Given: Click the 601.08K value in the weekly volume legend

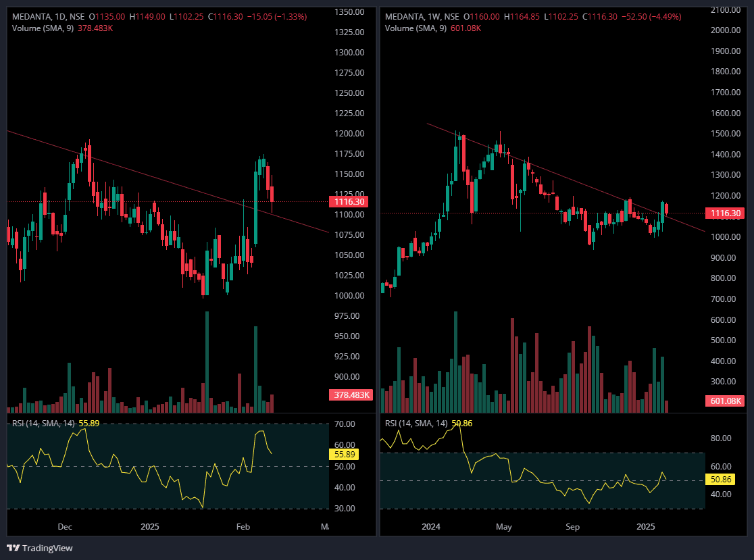Looking at the screenshot, I should (x=466, y=28).
